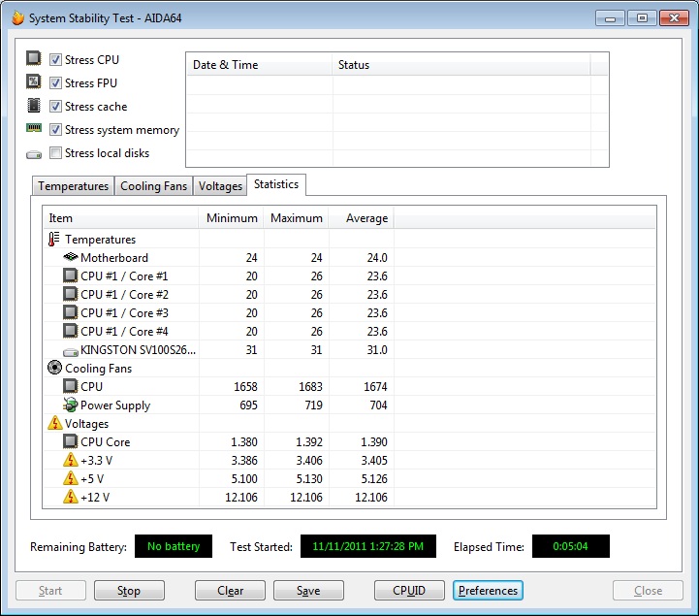
Task: Click the RAM module icon beside Stress system memory
Action: (34, 128)
